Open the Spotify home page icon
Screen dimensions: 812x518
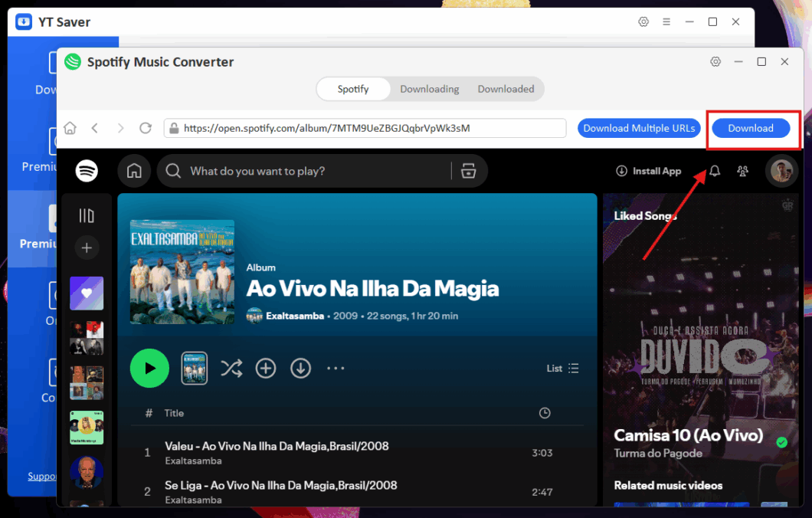pos(134,170)
